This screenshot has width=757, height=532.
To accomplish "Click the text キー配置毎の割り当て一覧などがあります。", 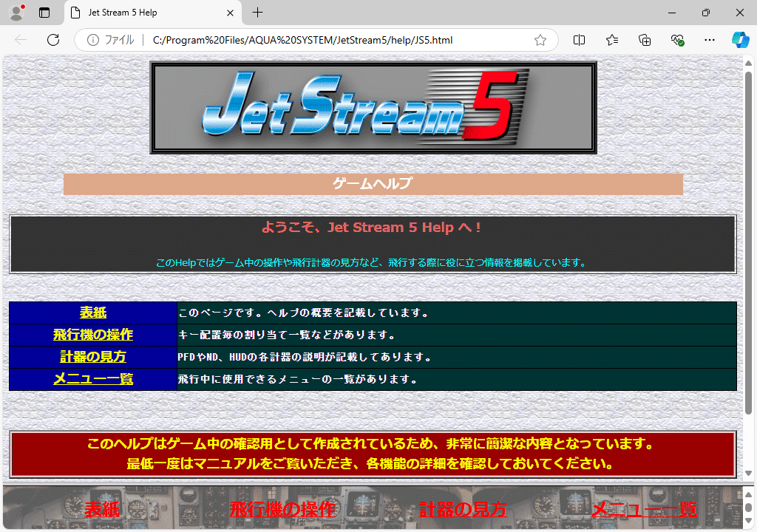I will click(x=287, y=335).
